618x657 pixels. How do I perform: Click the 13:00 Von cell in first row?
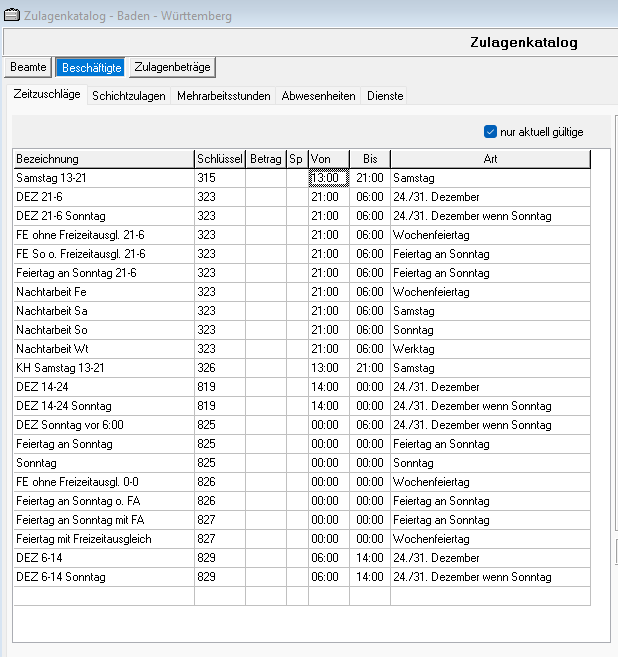point(328,178)
